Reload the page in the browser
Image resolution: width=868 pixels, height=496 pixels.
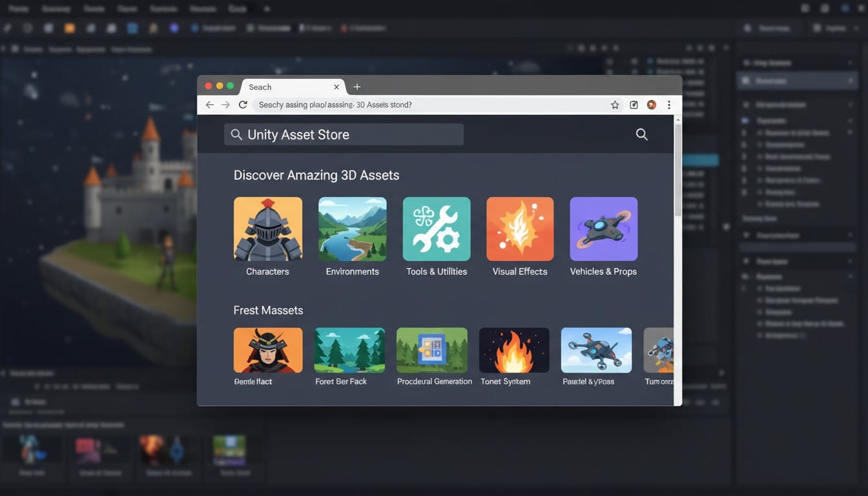(x=243, y=105)
